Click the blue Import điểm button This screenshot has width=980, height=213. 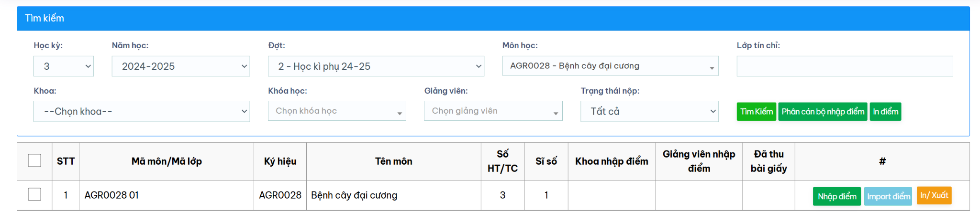tap(889, 196)
